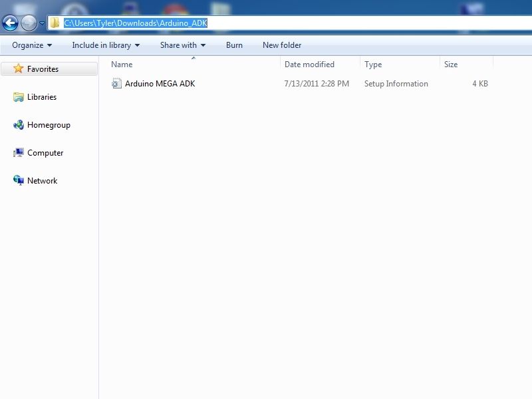This screenshot has height=399, width=532.
Task: Click the 4 KB size cell
Action: tap(480, 84)
